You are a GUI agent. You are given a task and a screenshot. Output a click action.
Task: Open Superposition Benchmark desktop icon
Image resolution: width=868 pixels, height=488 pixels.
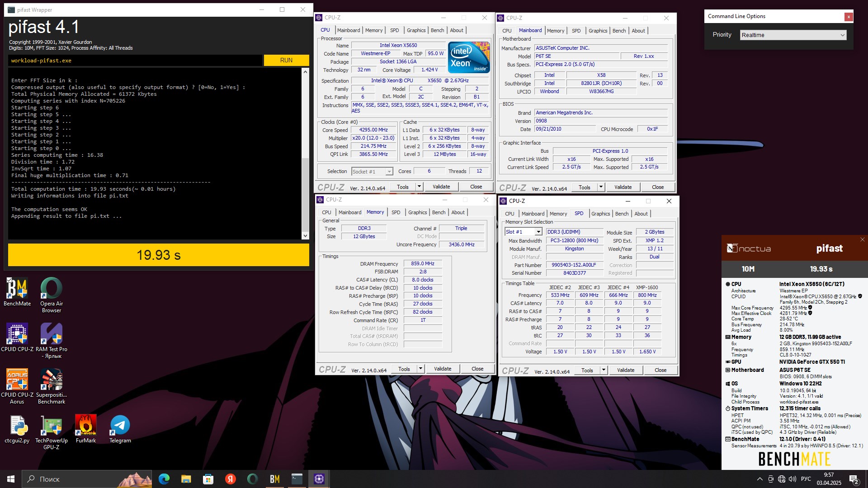[x=52, y=386]
